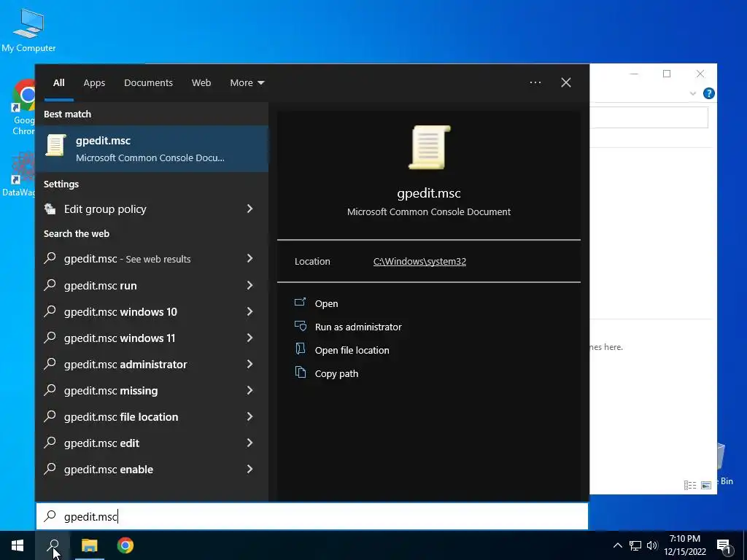Open the More filters dropdown
This screenshot has width=747, height=560.
pyautogui.click(x=247, y=82)
